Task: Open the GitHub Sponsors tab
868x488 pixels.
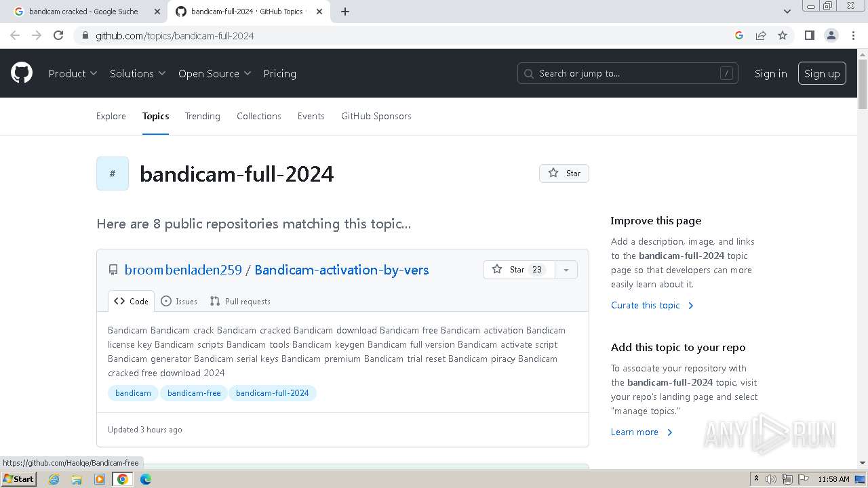Action: pos(376,116)
